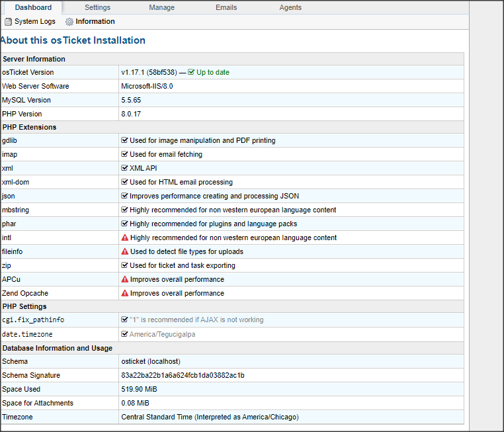Click the warning icon in APCu row
The height and width of the screenshot is (432, 504).
[124, 279]
